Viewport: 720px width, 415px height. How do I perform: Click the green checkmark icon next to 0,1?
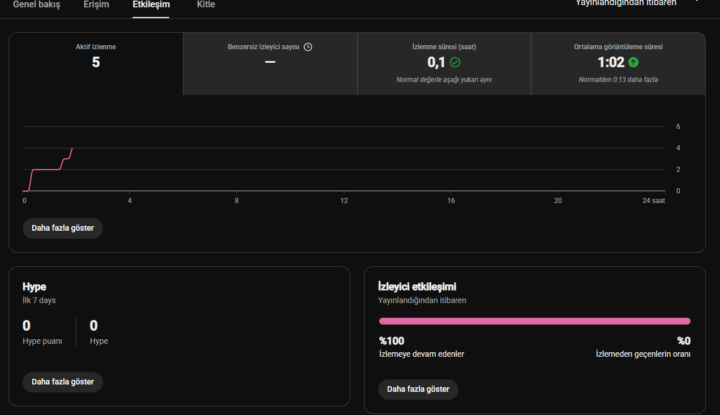455,62
